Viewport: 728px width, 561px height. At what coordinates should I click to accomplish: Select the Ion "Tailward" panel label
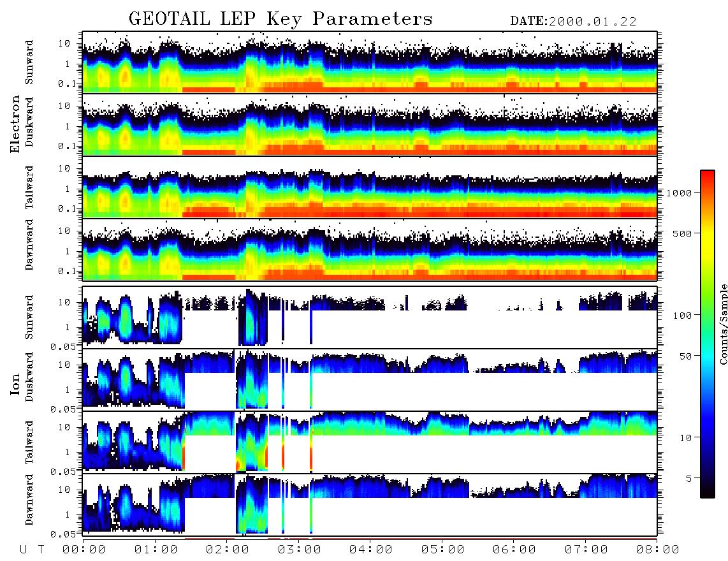[x=29, y=442]
